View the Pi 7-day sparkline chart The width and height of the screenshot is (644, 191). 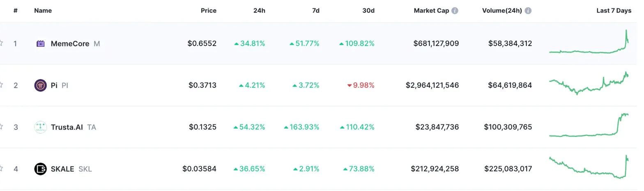tap(589, 84)
